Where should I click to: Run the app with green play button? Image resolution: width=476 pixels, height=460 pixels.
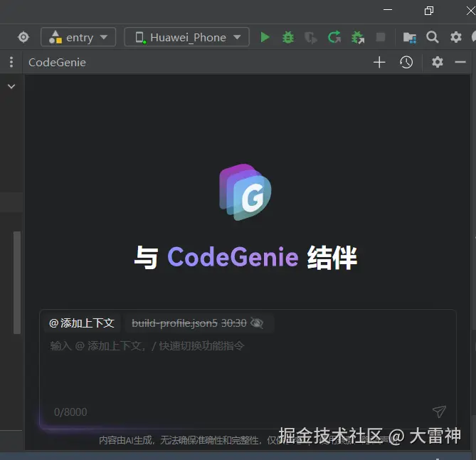[265, 37]
